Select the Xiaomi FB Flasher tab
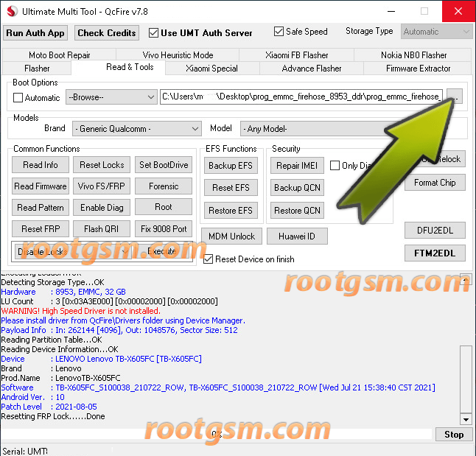Screen dimensions: 476x456 [x=297, y=55]
